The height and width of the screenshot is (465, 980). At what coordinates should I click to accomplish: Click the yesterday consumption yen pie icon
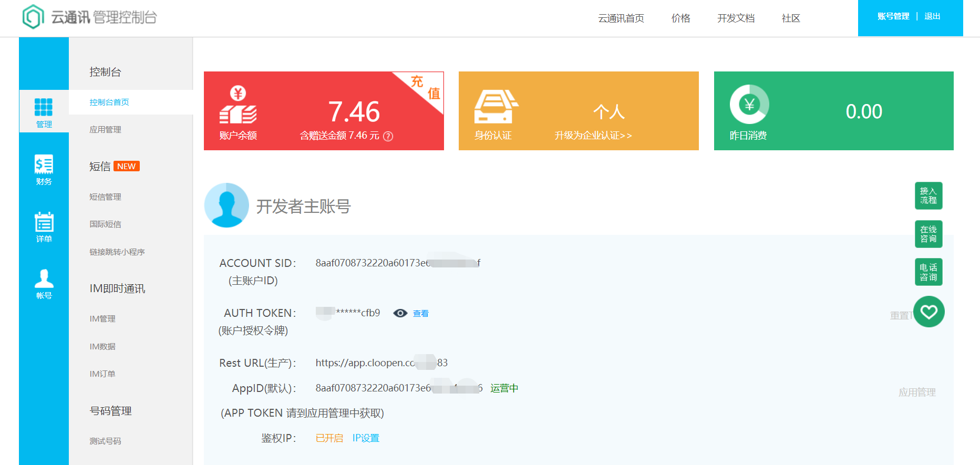[749, 105]
